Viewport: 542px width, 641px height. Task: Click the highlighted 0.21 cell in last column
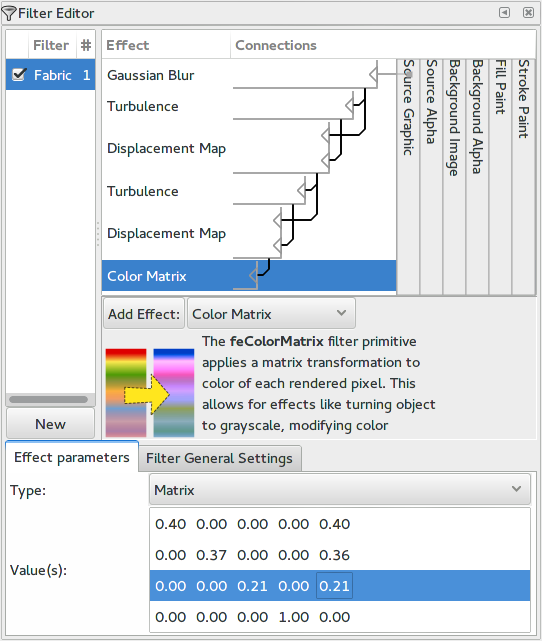pyautogui.click(x=334, y=586)
